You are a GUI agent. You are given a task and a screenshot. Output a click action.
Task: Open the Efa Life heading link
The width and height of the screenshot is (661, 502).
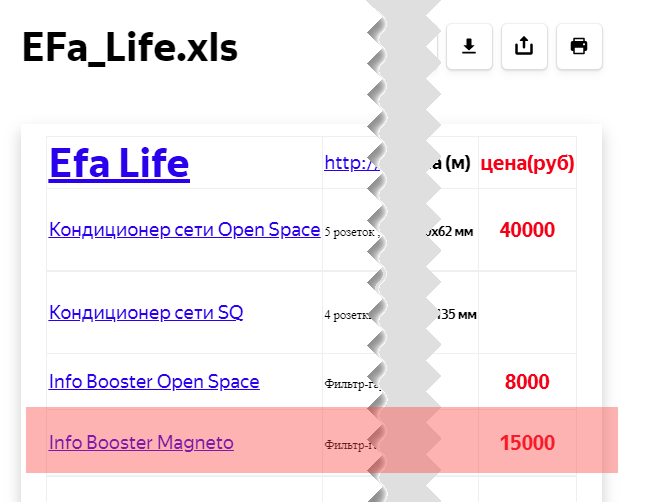[x=119, y=163]
